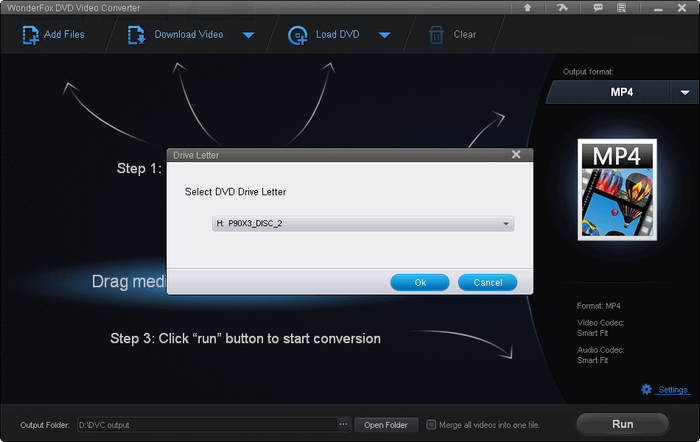Open the Settings link
The image size is (700, 442).
(x=673, y=390)
